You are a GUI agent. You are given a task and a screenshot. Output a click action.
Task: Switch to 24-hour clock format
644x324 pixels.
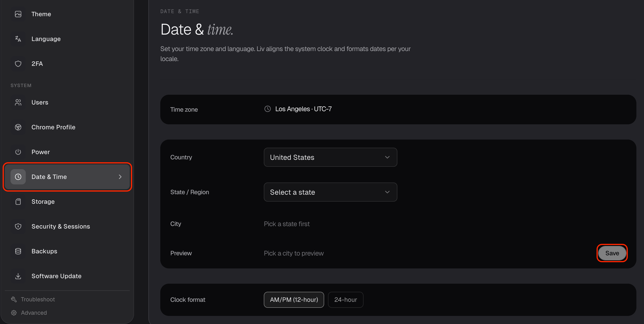346,299
